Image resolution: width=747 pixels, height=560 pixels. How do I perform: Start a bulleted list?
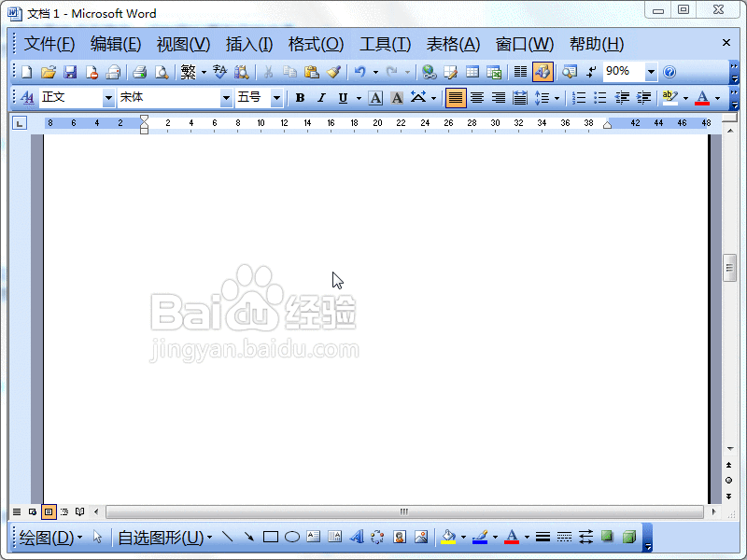(600, 98)
